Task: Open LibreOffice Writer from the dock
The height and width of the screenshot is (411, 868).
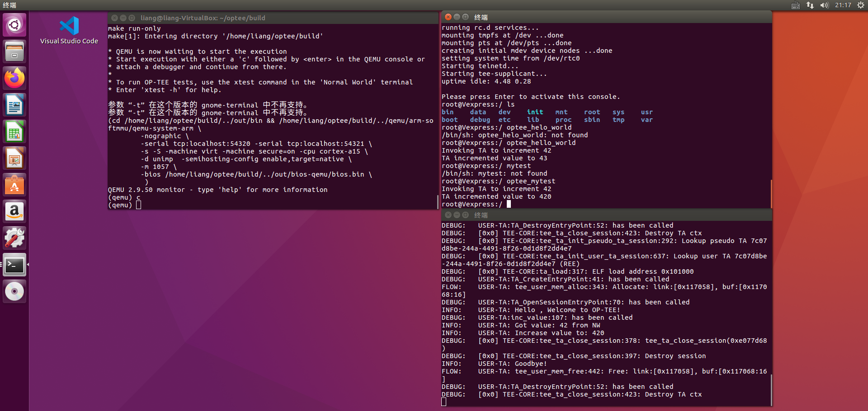Action: pos(14,104)
